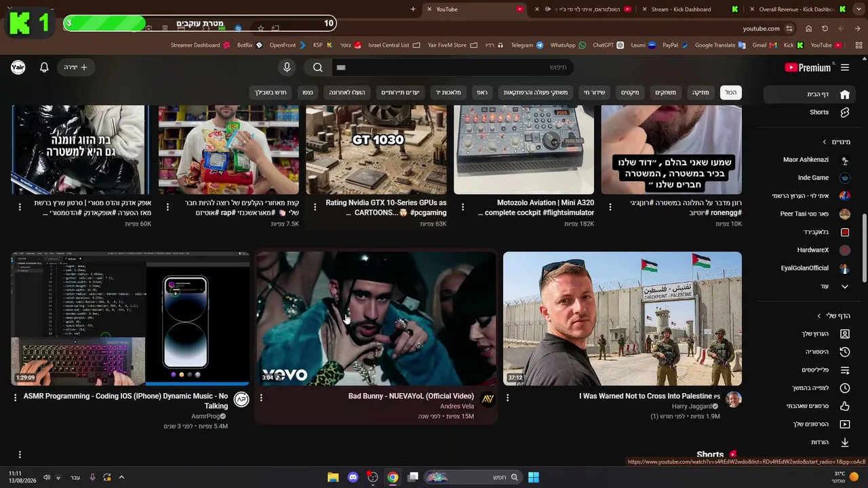Open YouTube notifications bell
The width and height of the screenshot is (868, 488).
pos(44,67)
